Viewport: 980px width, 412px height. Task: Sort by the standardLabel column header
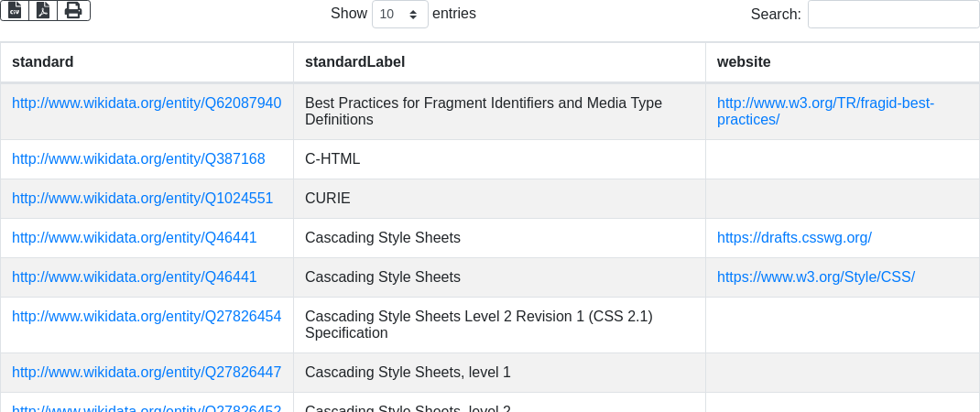pos(354,62)
